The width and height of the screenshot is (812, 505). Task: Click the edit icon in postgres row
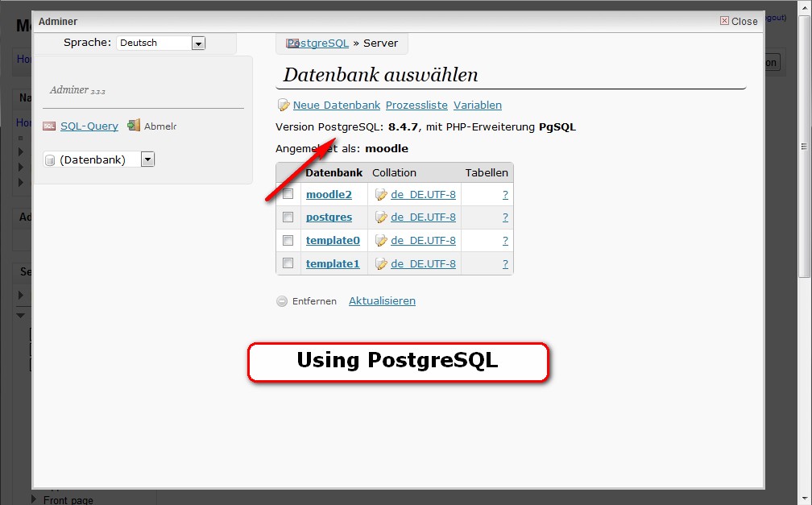[381, 217]
